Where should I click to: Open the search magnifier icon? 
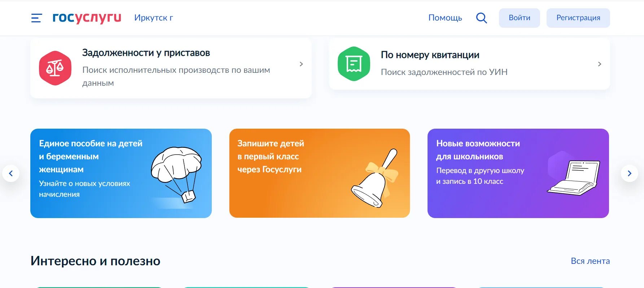[481, 18]
